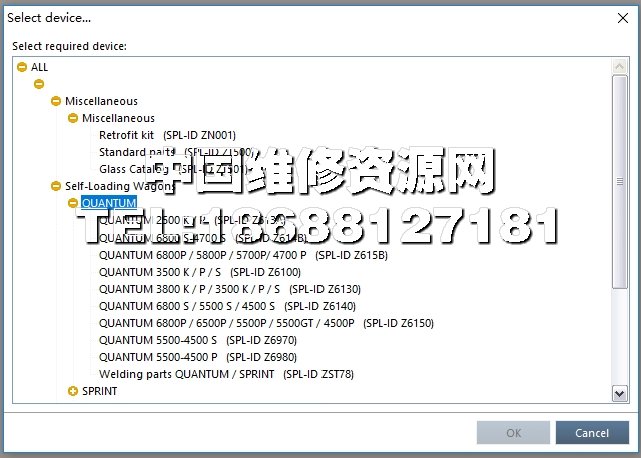Image resolution: width=641 pixels, height=458 pixels.
Task: Select QUANTUM 3500 K / P / S entry
Action: (199, 271)
